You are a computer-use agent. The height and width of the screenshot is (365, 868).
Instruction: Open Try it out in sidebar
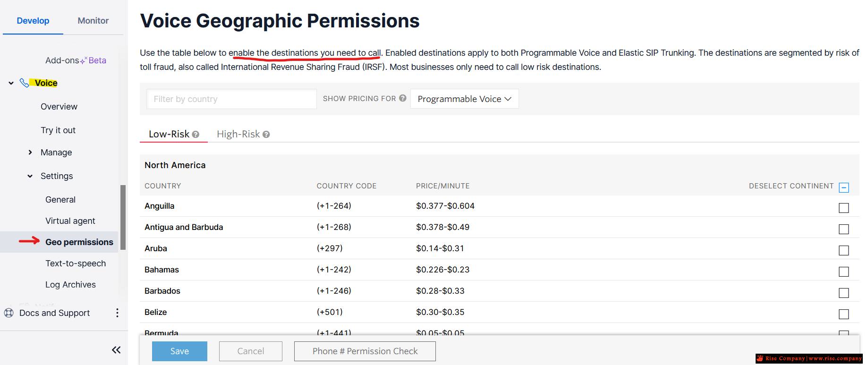[58, 130]
